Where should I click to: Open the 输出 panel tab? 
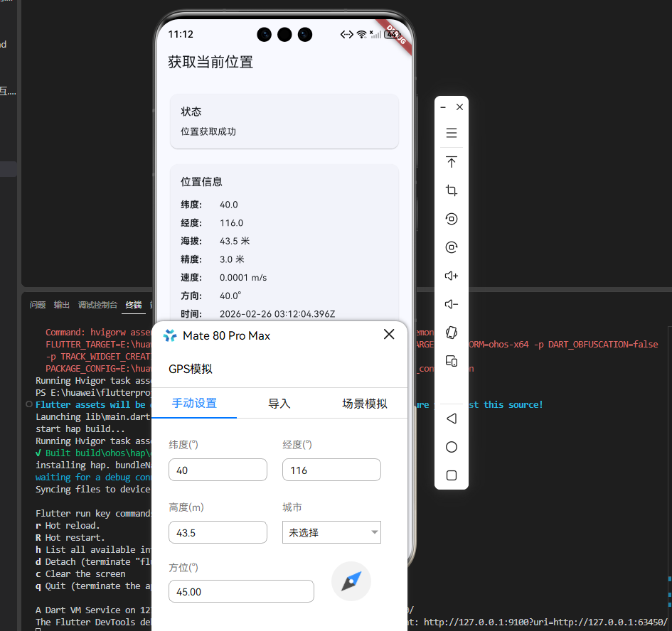coord(61,304)
